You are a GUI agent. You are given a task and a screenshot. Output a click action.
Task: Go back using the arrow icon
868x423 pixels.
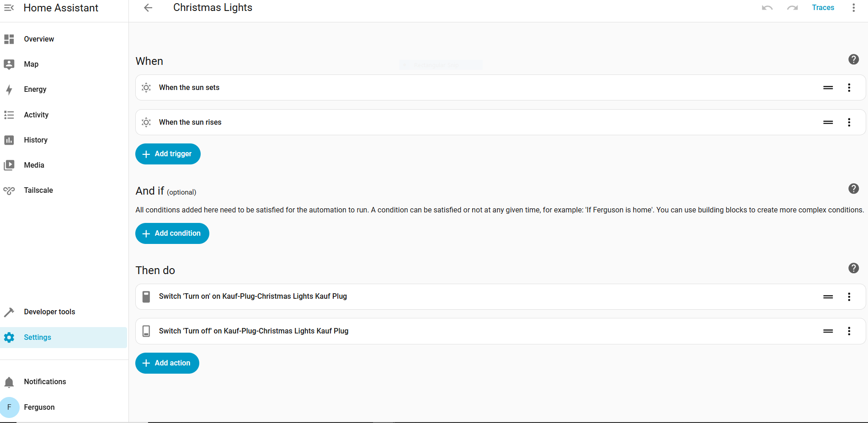pyautogui.click(x=148, y=8)
